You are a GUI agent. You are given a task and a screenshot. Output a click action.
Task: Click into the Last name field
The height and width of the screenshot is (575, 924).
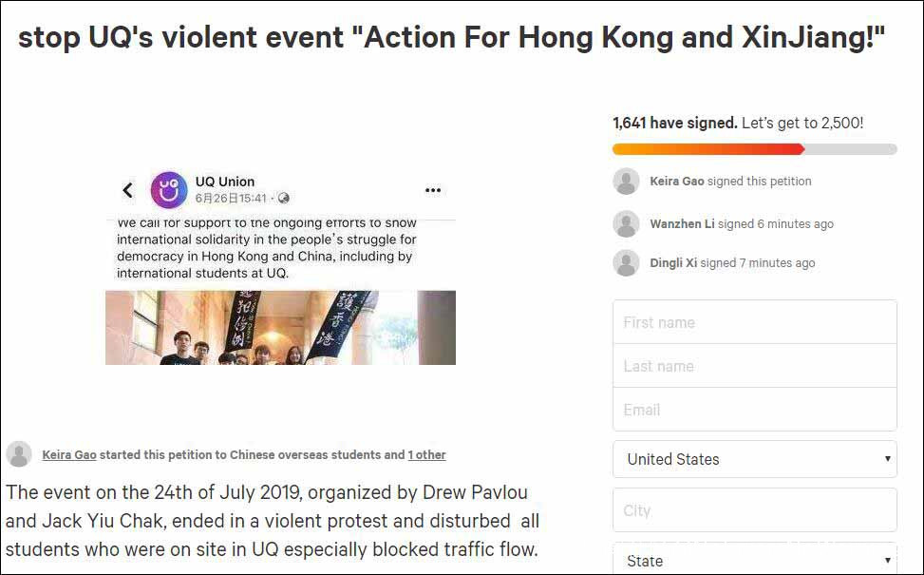point(755,366)
